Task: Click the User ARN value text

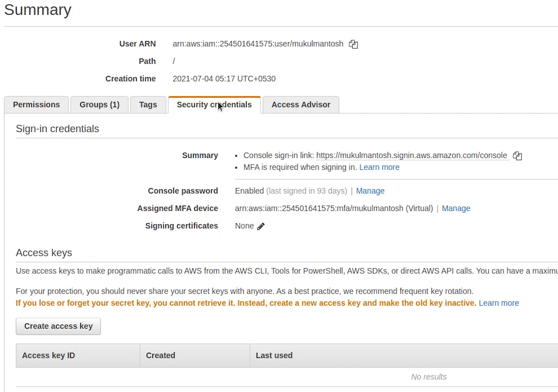Action: tap(258, 44)
